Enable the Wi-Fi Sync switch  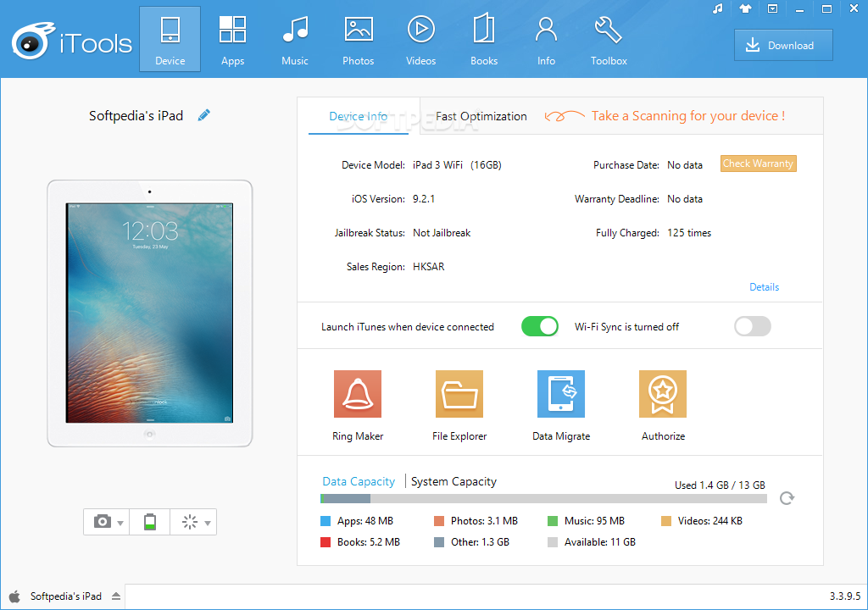(752, 326)
